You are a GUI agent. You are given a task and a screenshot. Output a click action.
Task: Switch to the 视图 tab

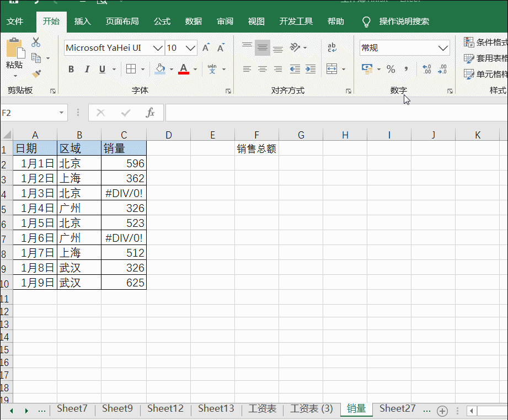[256, 22]
